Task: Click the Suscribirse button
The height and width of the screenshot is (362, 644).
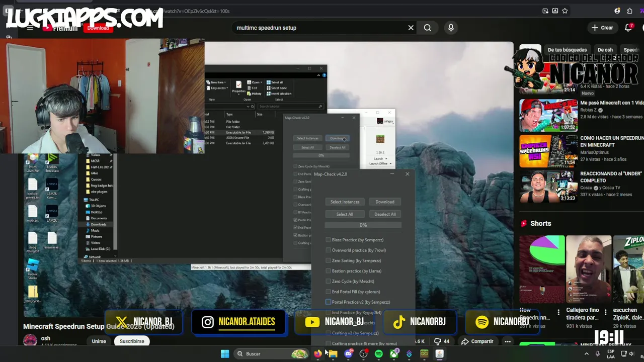Action: click(x=132, y=341)
